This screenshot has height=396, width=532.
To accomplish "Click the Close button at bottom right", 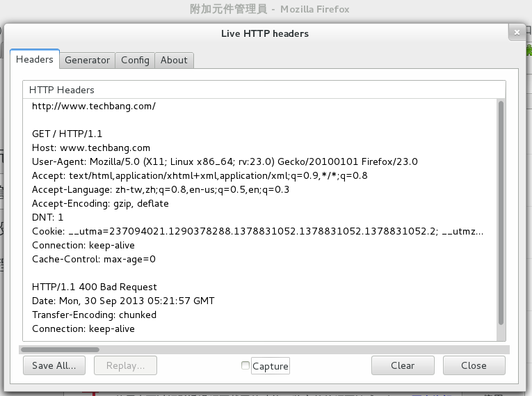I will point(474,365).
